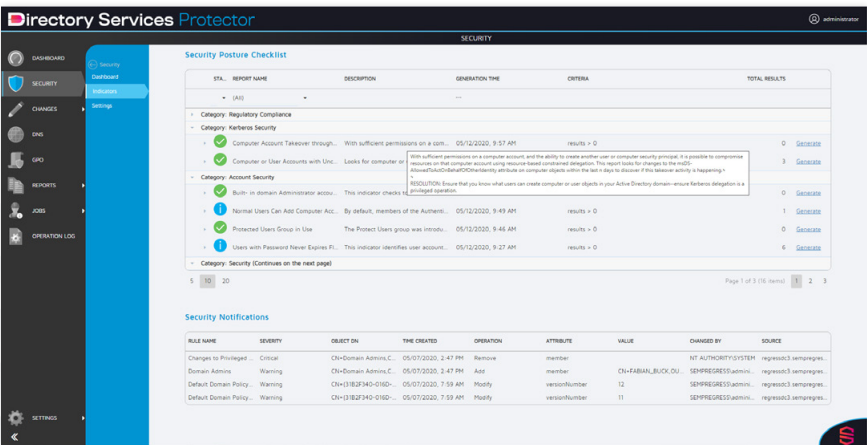This screenshot has height=445, width=867.
Task: Sort notifications by Time Created header
Action: (x=420, y=341)
